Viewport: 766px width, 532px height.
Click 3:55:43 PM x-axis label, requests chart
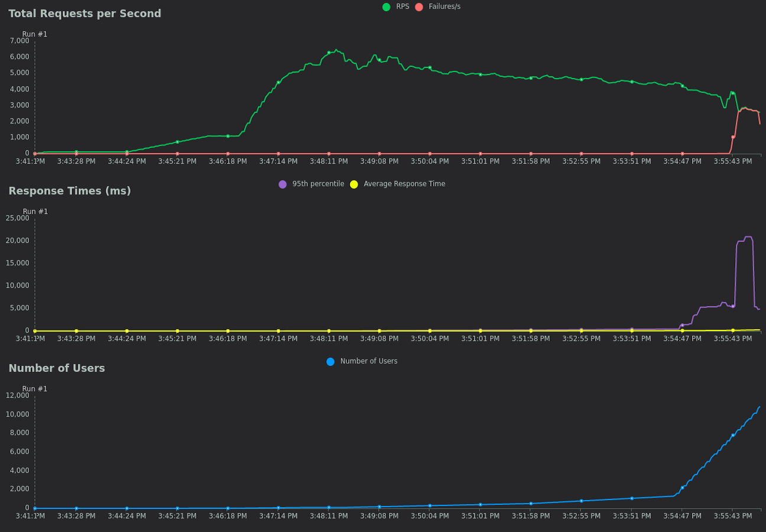733,161
